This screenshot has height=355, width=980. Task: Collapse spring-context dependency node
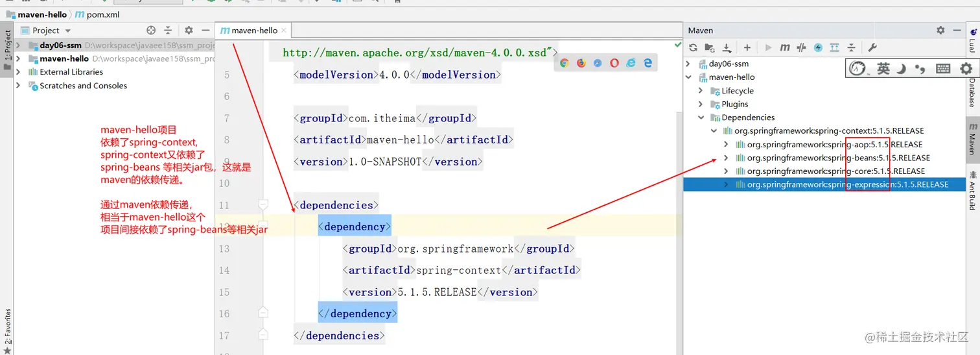pos(714,131)
